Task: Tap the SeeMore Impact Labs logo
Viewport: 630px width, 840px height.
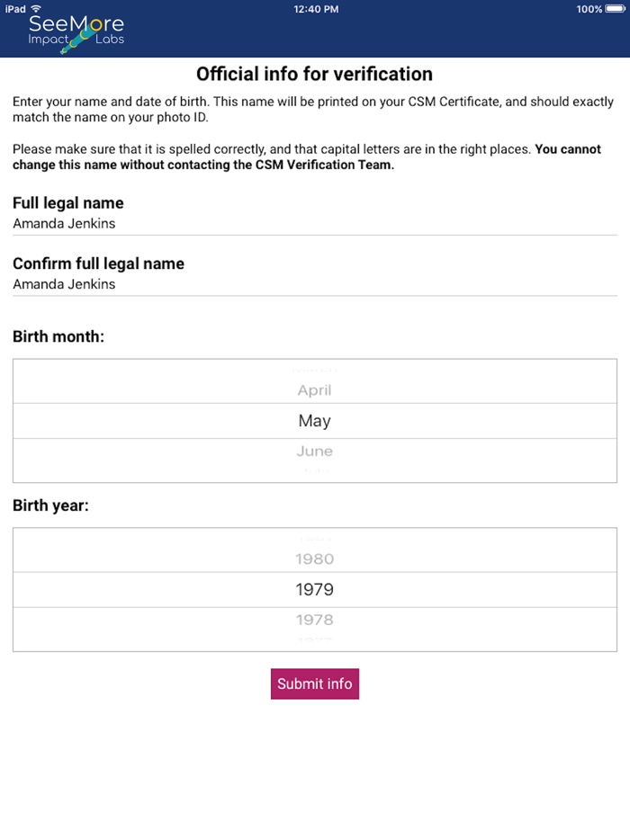Action: pos(76,32)
